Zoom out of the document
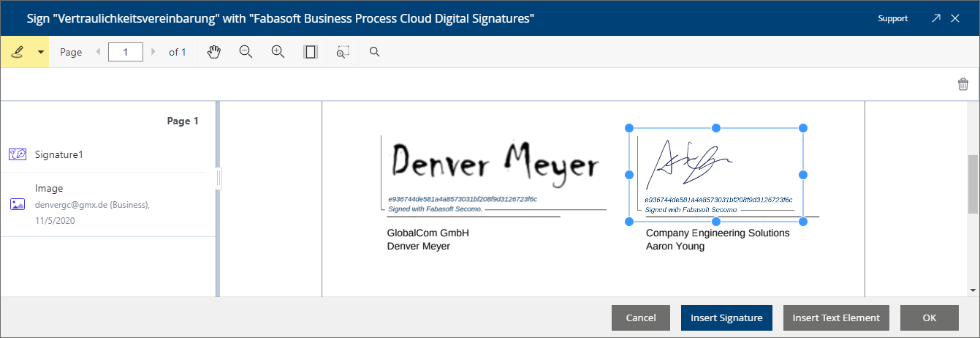This screenshot has width=980, height=338. tap(246, 52)
